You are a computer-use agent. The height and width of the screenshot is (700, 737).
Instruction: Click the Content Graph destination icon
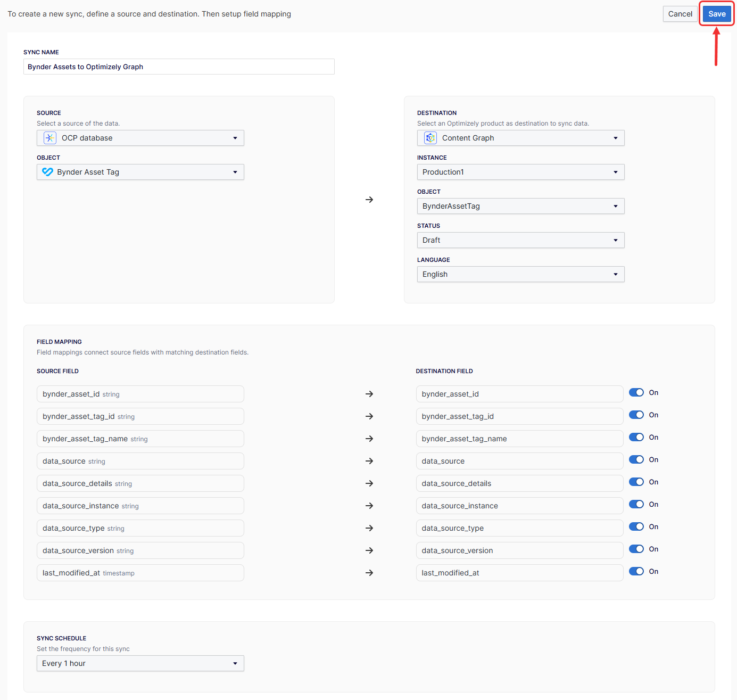point(430,138)
